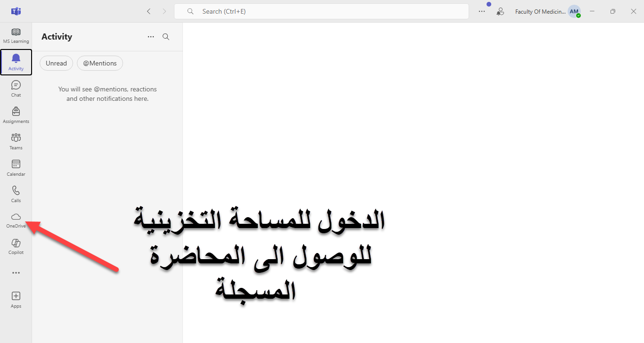
Task: Click the person-with-bell icon in title bar
Action: [500, 11]
